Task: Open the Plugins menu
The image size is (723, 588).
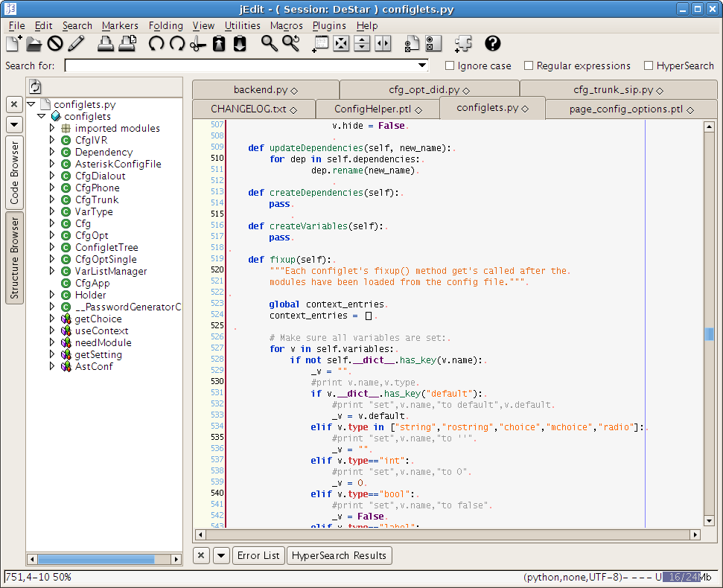Action: point(329,26)
